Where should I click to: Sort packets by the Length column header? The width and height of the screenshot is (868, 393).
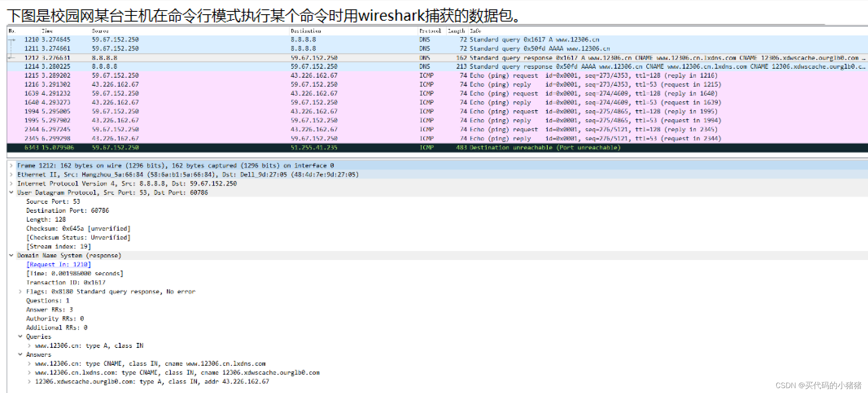tap(456, 31)
